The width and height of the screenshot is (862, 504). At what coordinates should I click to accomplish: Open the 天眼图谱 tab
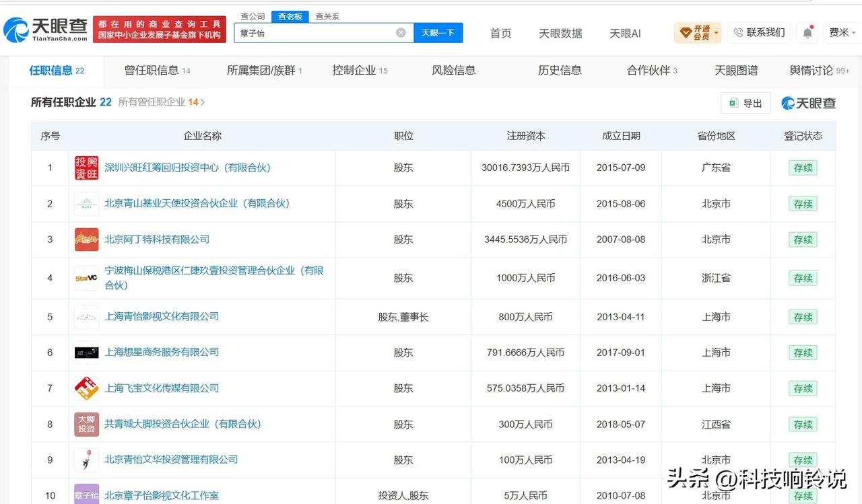click(x=736, y=70)
